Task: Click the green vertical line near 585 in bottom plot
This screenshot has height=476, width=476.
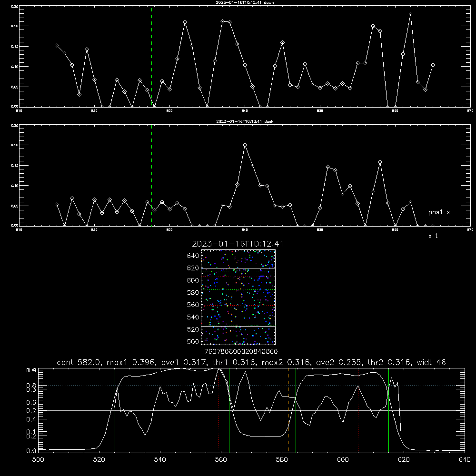Action: [x=296, y=410]
